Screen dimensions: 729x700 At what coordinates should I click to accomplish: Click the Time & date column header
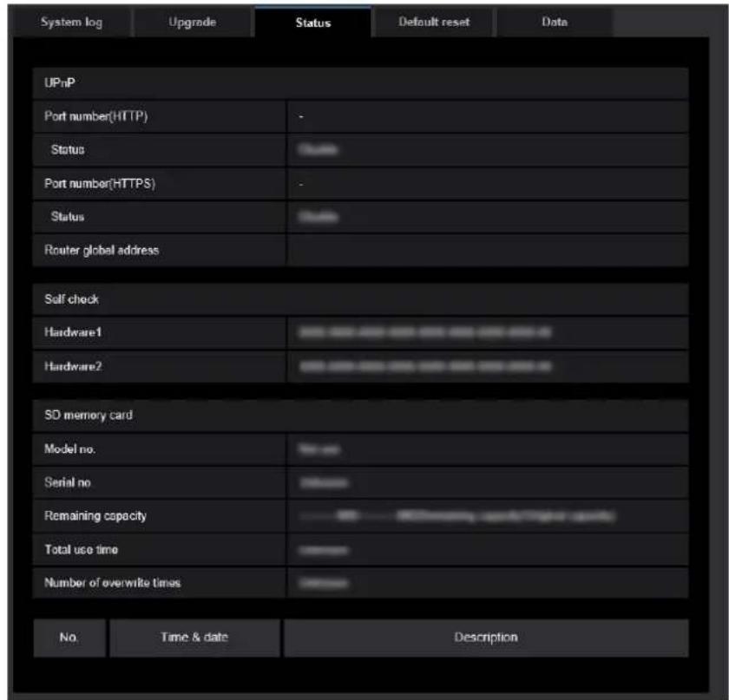coord(194,638)
